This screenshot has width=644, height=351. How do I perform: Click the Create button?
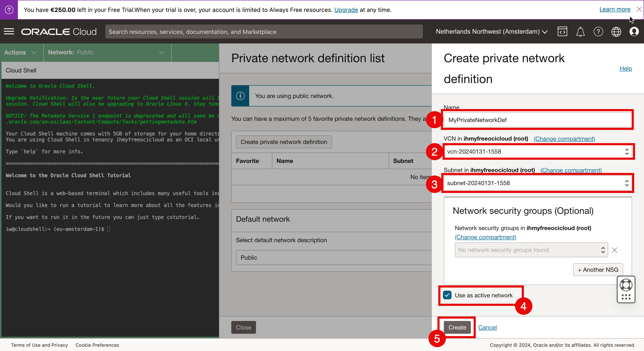tap(457, 327)
